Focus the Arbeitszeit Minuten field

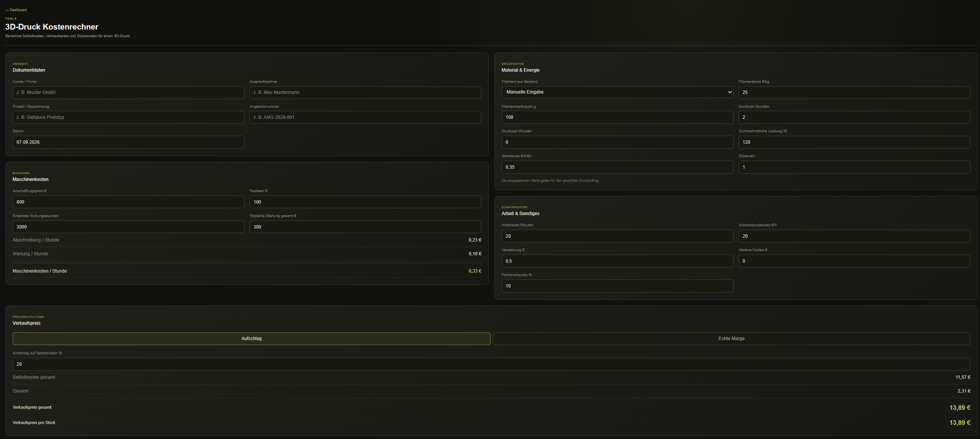tap(617, 236)
